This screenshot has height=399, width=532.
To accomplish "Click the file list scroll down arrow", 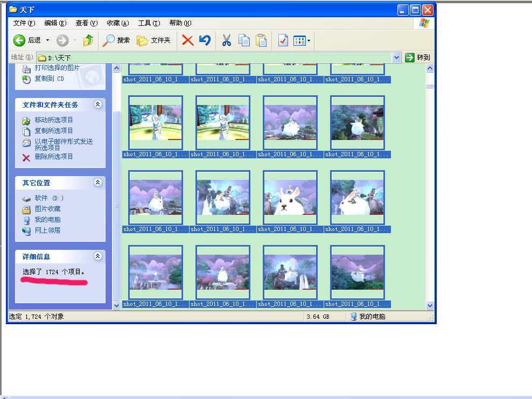I will [430, 305].
